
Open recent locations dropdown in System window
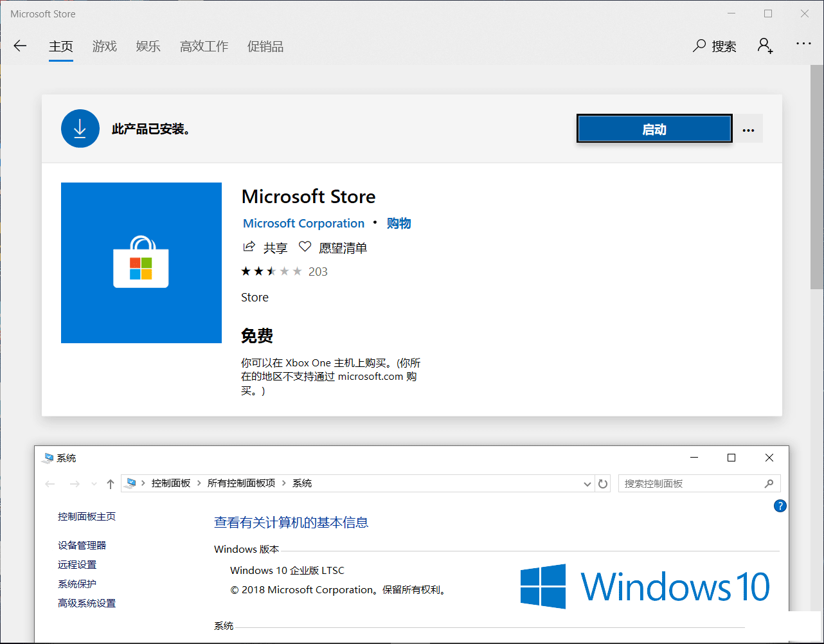pos(94,484)
